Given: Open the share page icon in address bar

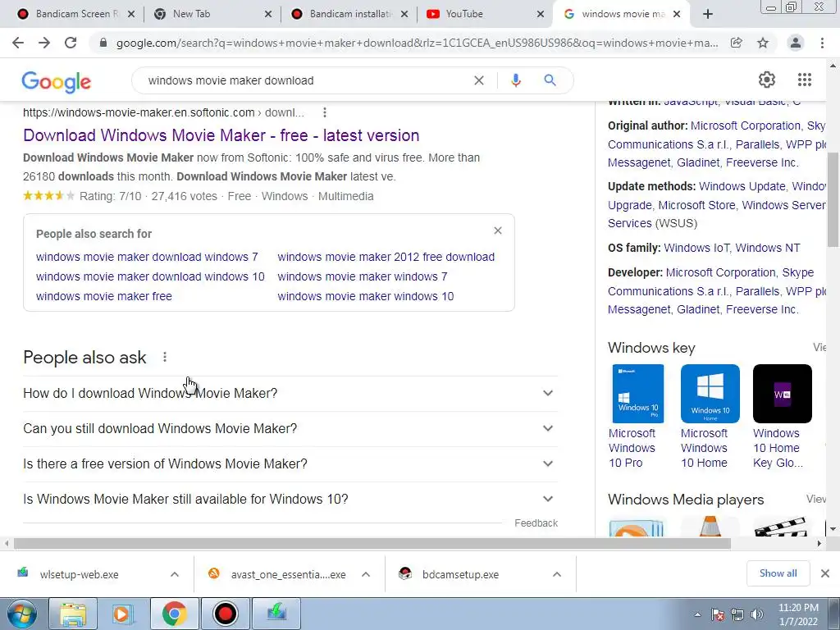Looking at the screenshot, I should click(x=737, y=43).
